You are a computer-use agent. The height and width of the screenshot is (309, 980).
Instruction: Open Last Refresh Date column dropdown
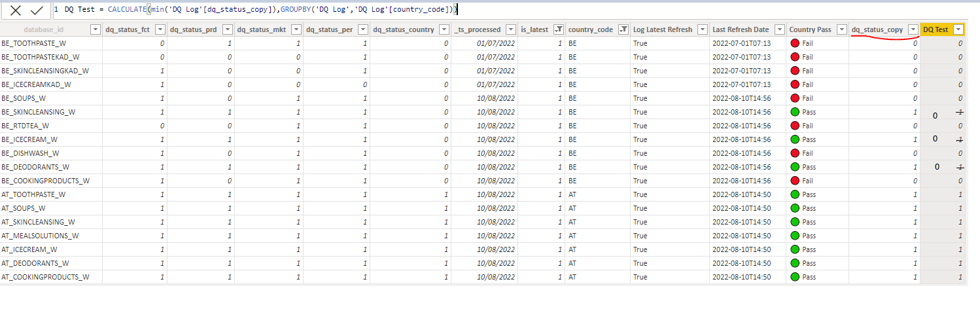click(x=779, y=29)
